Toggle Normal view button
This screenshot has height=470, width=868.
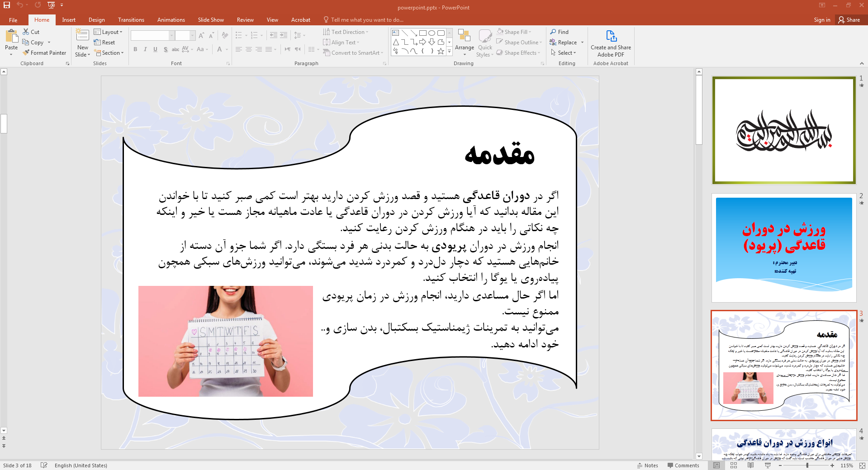coord(716,465)
